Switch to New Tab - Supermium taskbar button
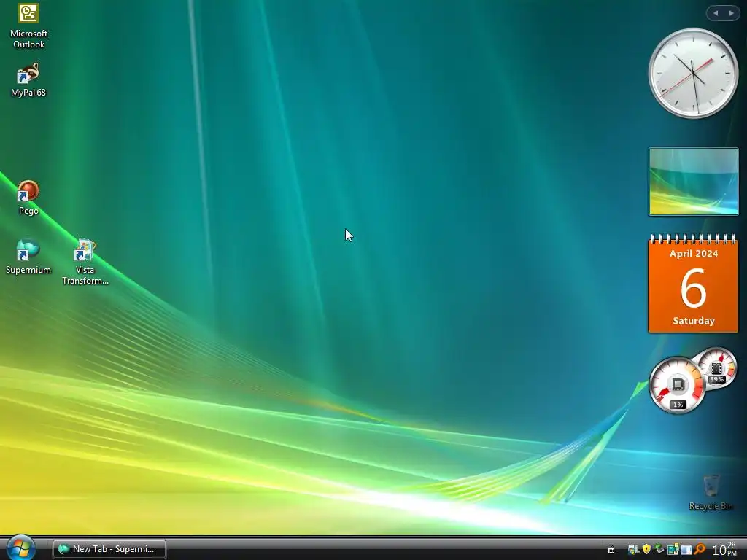This screenshot has width=747, height=560. coord(109,549)
